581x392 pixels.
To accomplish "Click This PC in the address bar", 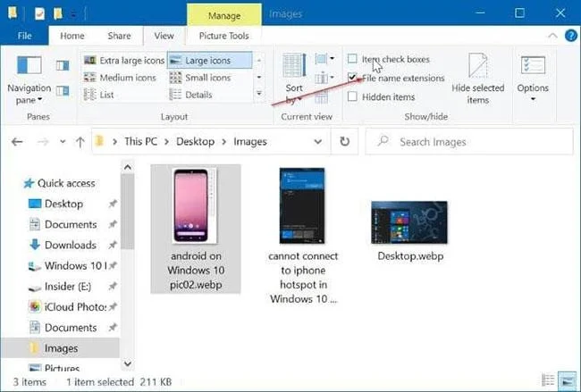I will pos(141,142).
